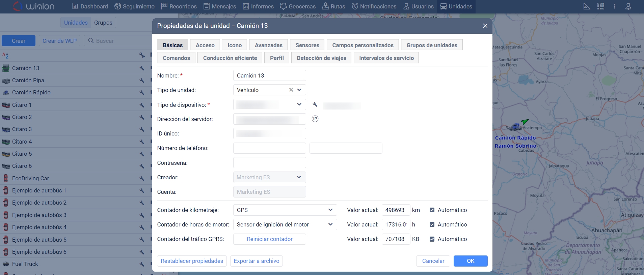Open the user profile icon in top bar
Viewport: 644px width, 275px height.
click(628, 6)
